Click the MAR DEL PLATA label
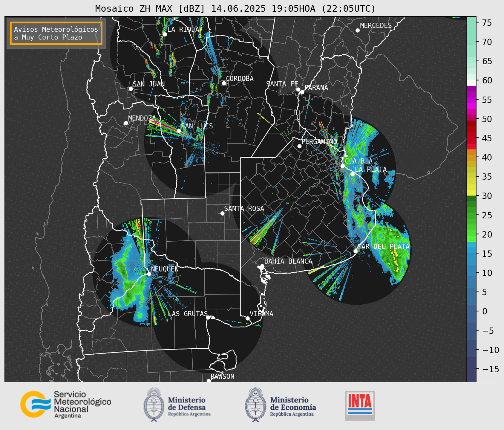The image size is (504, 430). click(383, 246)
